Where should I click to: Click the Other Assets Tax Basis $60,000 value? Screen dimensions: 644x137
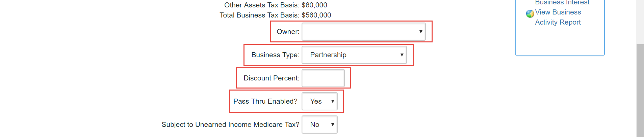(x=314, y=5)
